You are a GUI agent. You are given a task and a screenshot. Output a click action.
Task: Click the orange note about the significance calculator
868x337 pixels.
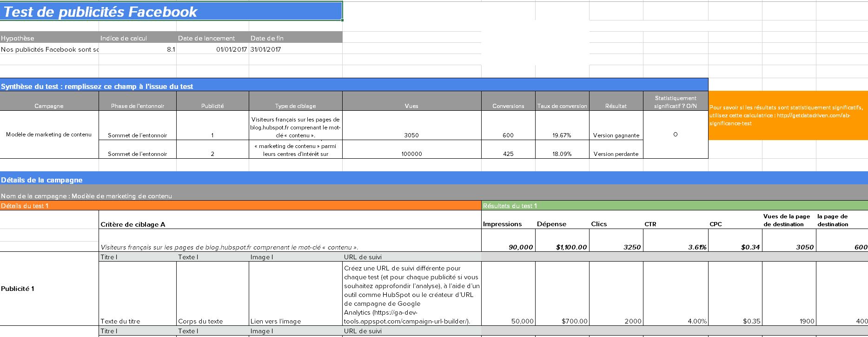pyautogui.click(x=788, y=115)
